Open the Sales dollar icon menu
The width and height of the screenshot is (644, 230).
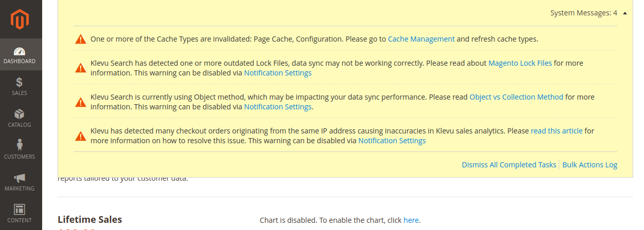pos(20,83)
